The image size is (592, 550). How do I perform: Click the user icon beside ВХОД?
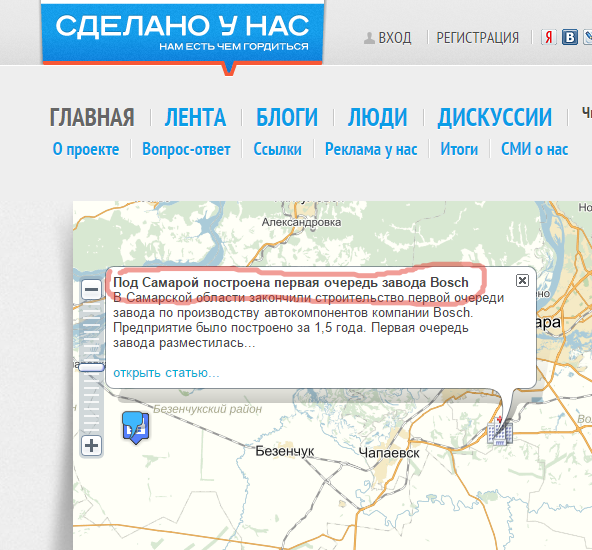369,38
